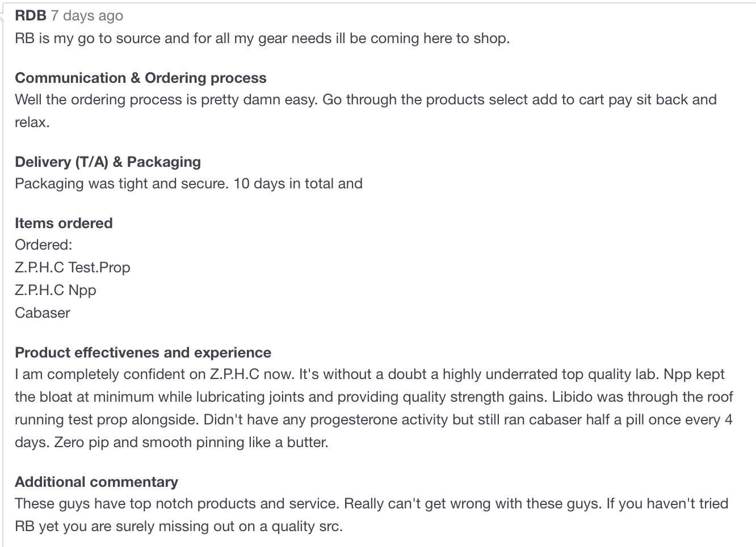Click the "Z.P.H.C Test.Prop" item line
Image resolution: width=756 pixels, height=547 pixels.
[73, 267]
